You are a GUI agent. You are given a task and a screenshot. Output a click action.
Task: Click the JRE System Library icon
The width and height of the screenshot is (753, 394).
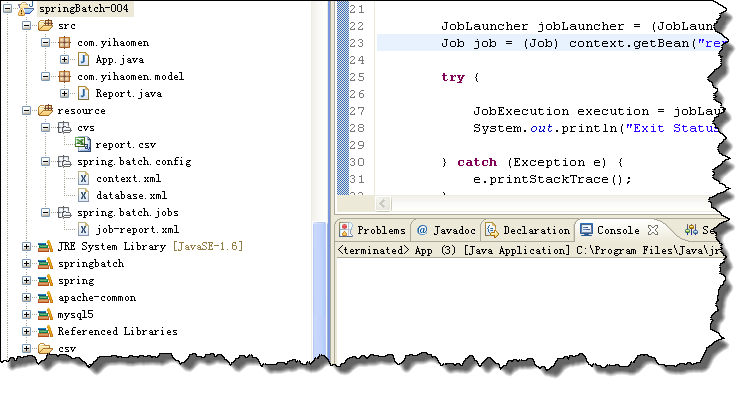[45, 247]
